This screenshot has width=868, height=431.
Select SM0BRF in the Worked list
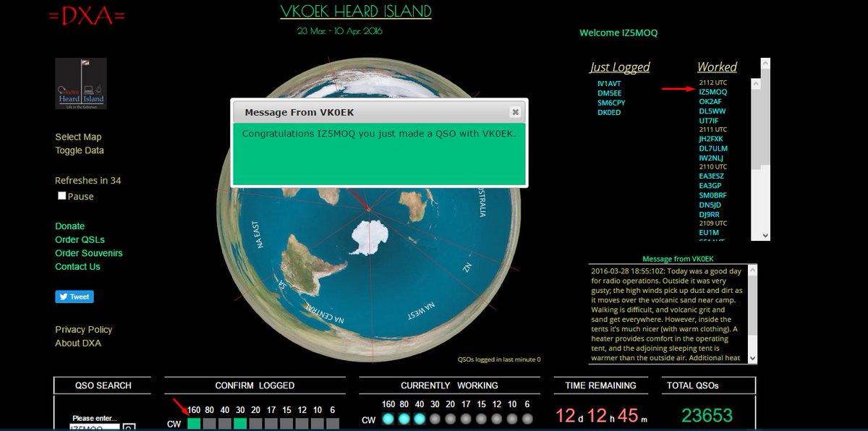pos(712,195)
